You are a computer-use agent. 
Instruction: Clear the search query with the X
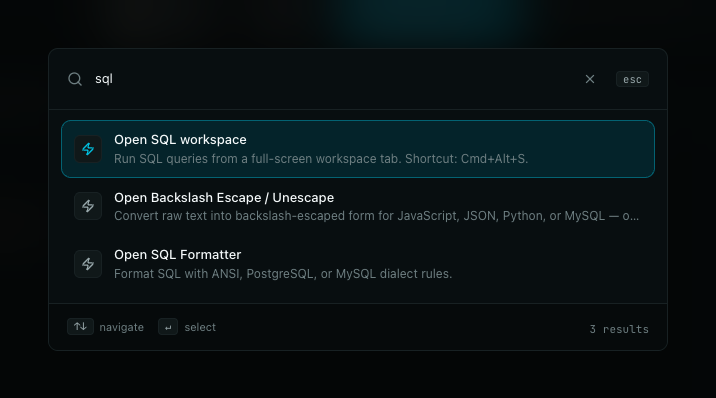(x=590, y=79)
